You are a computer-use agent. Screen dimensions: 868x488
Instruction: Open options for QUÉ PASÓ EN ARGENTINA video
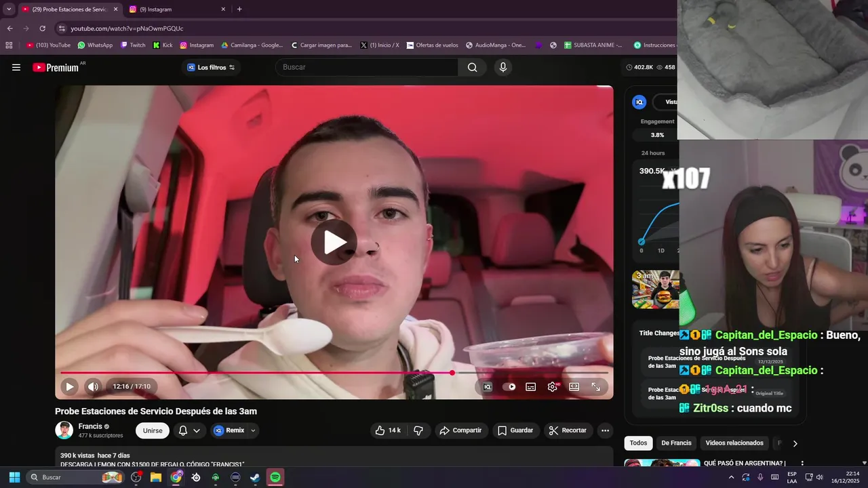click(x=802, y=464)
